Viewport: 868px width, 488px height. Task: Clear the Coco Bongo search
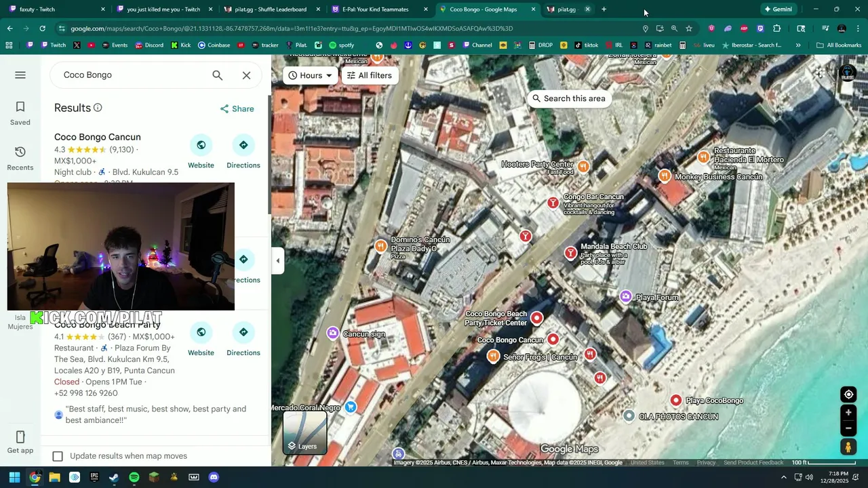pyautogui.click(x=246, y=75)
